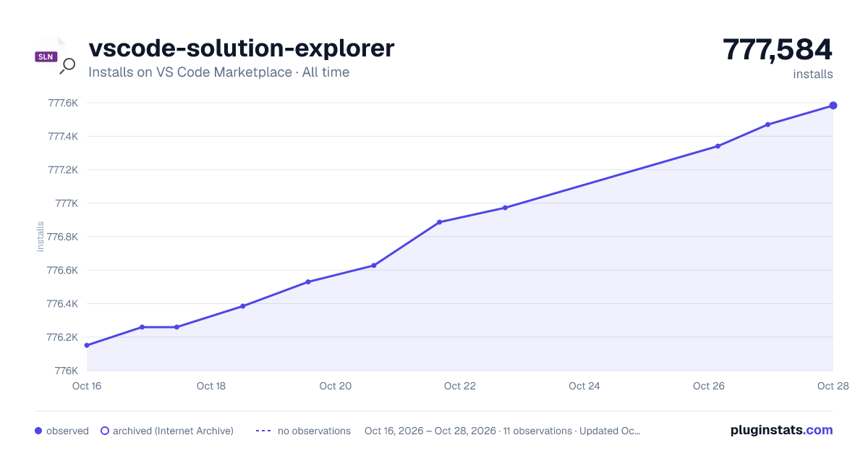Select the data point near 776.4K after Oct 18

(243, 306)
